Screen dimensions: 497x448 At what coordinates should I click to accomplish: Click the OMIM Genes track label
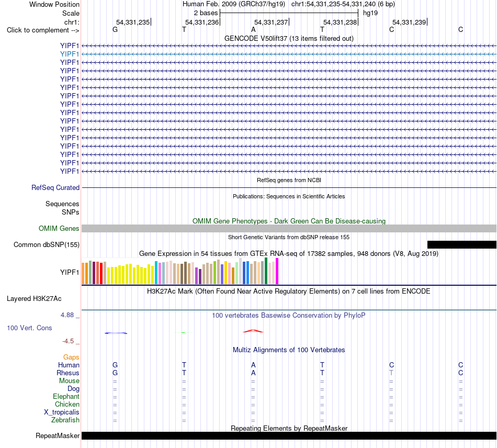click(x=59, y=228)
